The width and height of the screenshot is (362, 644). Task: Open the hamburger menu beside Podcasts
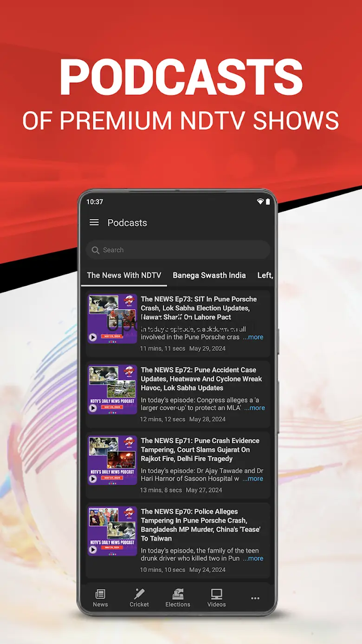click(94, 223)
